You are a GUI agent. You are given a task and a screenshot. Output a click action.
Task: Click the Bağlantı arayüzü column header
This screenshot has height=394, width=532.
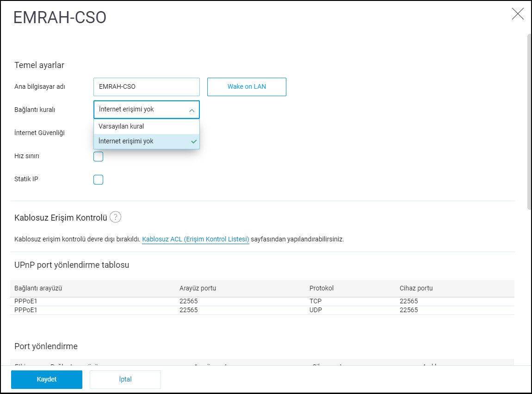[38, 288]
